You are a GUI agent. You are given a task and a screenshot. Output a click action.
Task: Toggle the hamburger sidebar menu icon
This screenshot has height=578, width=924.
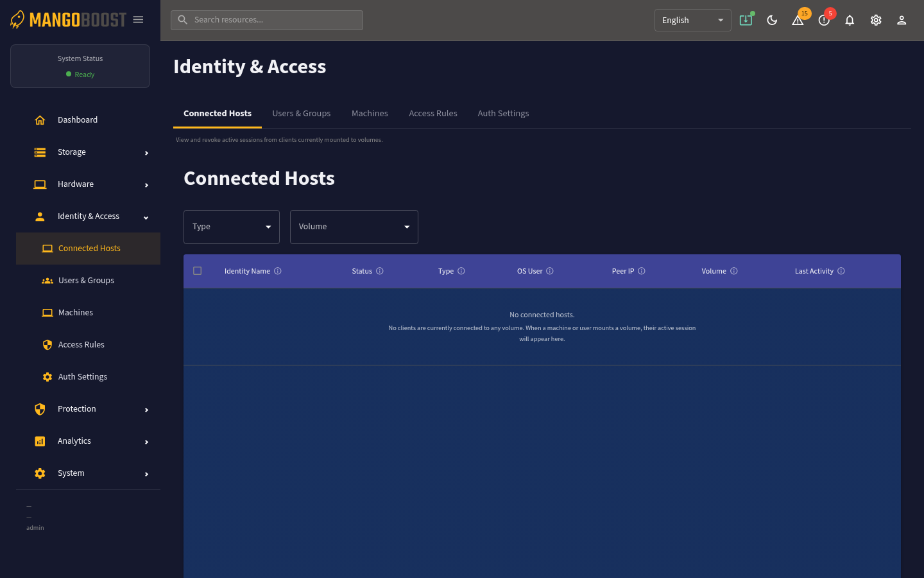[138, 20]
